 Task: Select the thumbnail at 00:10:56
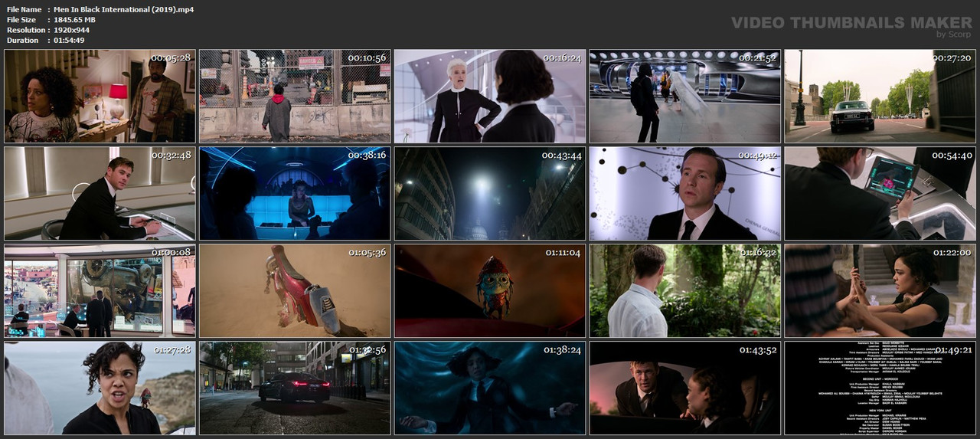tap(295, 97)
